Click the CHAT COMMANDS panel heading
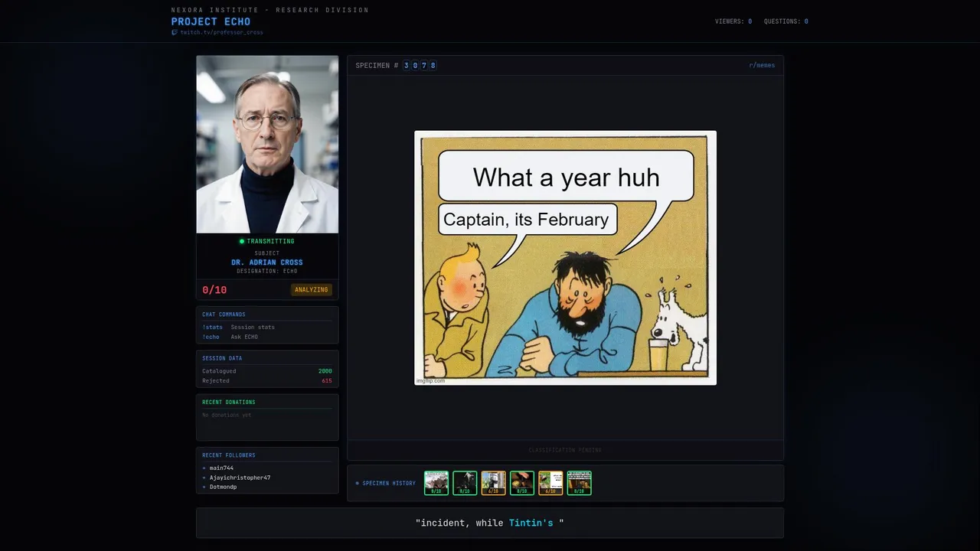The height and width of the screenshot is (551, 980). click(224, 315)
